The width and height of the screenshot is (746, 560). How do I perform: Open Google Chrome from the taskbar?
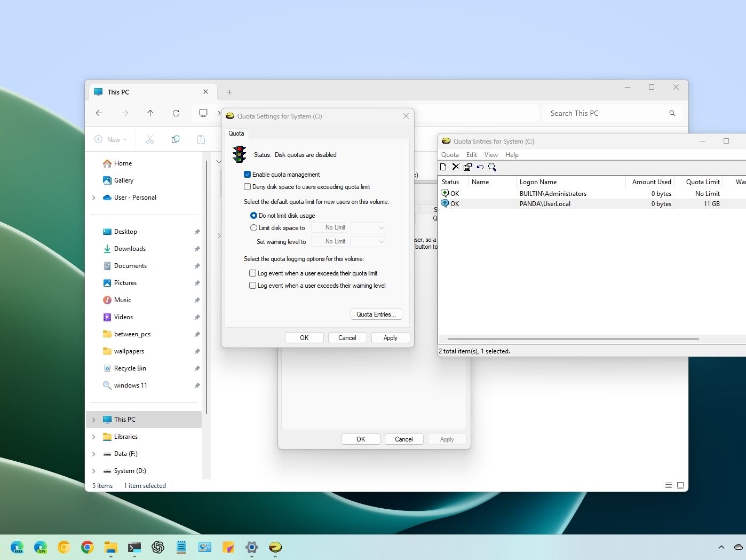click(x=88, y=547)
